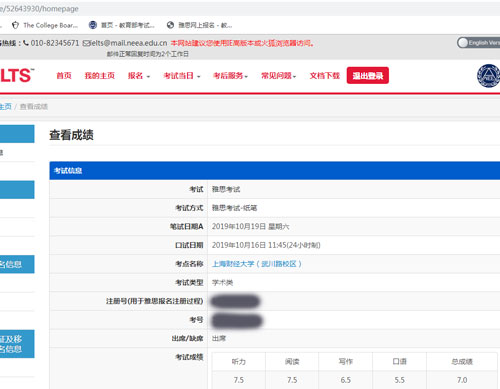Click the 主页 breadcrumb link
The height and width of the screenshot is (389, 500).
pos(6,107)
